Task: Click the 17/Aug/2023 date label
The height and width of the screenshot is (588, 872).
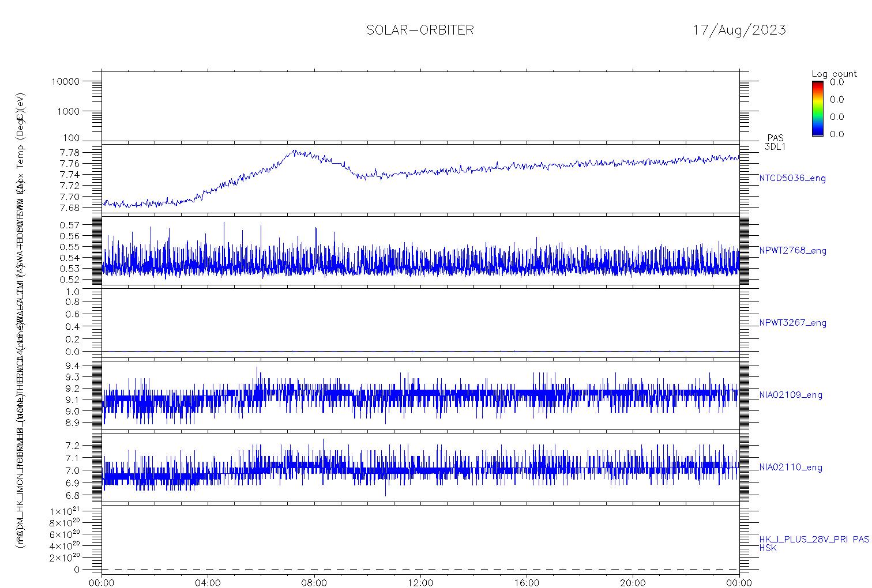Action: 739,30
